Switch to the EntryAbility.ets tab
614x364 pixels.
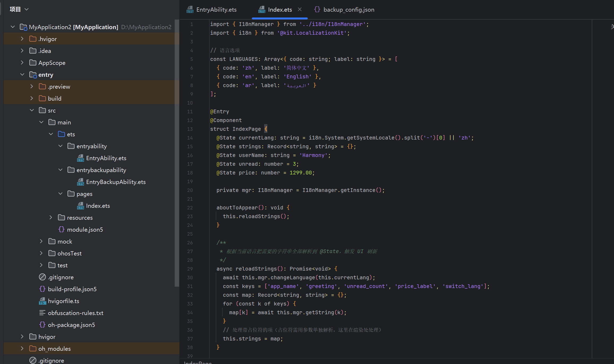coord(212,10)
